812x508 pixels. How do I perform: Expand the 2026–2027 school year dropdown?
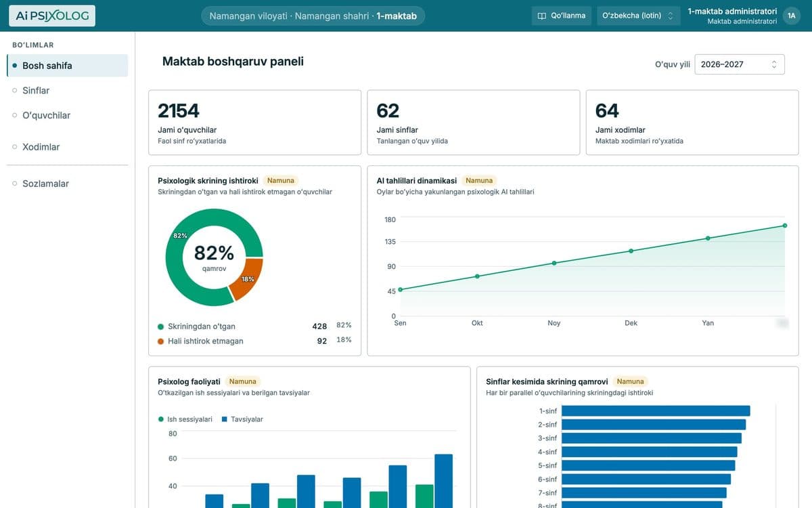pyautogui.click(x=740, y=64)
